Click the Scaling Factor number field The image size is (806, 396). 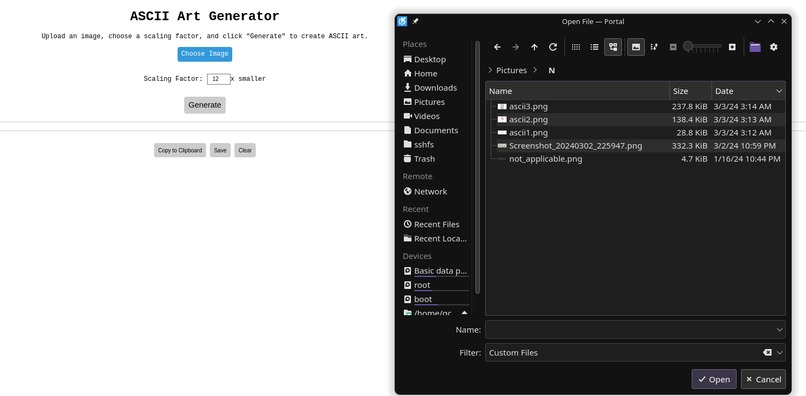[218, 79]
